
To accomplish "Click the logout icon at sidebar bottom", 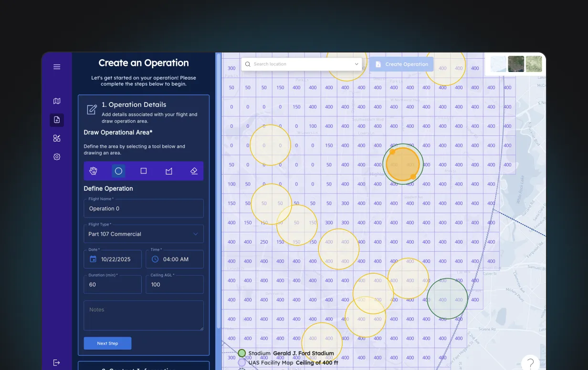I will pyautogui.click(x=56, y=363).
